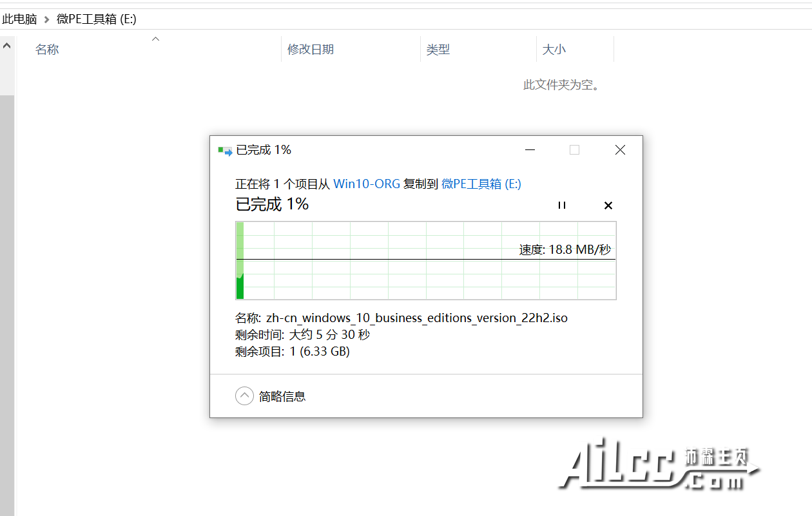
Task: Close the copy progress dialog window
Action: click(x=620, y=150)
